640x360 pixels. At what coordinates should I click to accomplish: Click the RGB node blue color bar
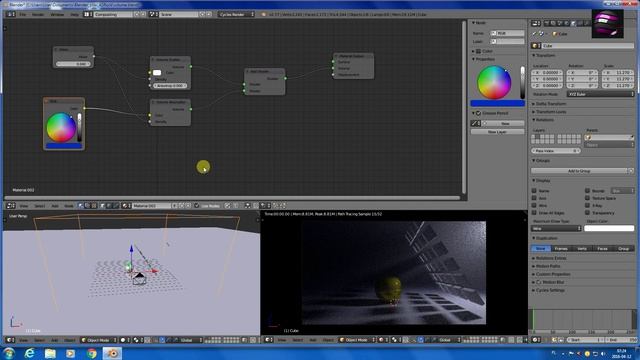64,146
